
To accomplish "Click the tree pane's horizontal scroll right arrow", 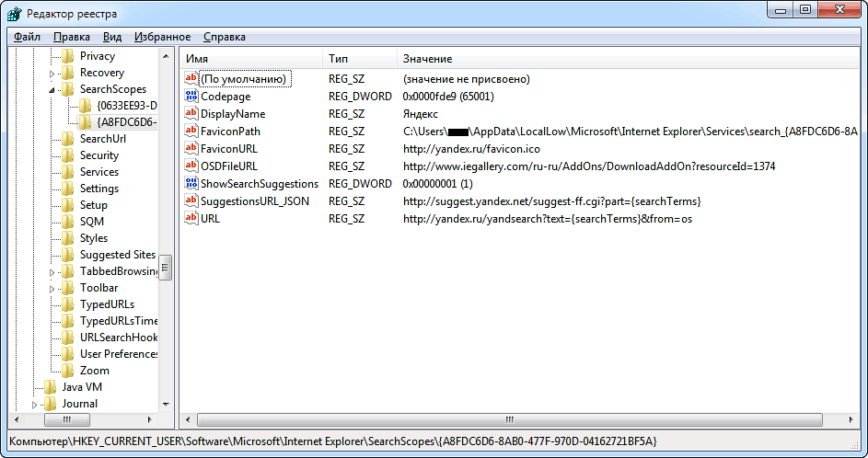I will tap(150, 419).
